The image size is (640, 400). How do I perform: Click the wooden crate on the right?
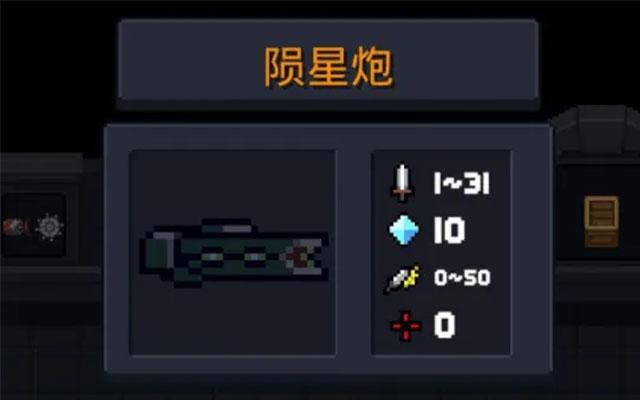601,222
